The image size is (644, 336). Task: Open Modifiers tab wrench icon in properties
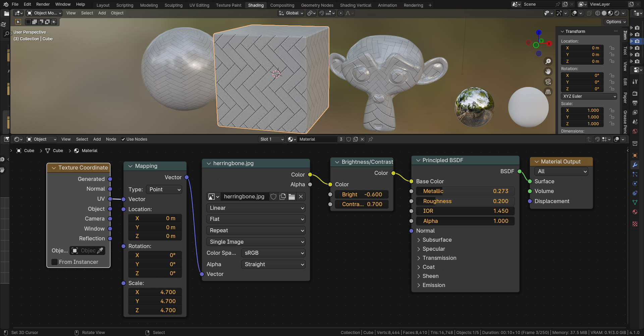pyautogui.click(x=635, y=165)
